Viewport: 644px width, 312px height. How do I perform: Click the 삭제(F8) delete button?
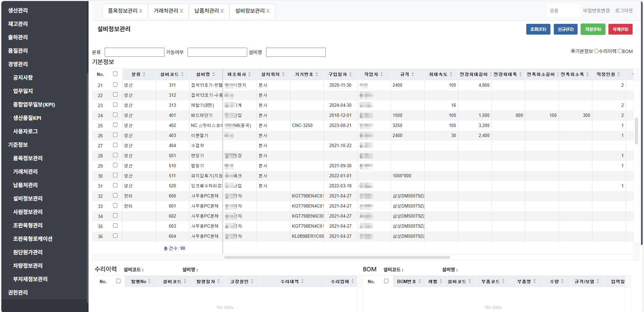click(621, 29)
